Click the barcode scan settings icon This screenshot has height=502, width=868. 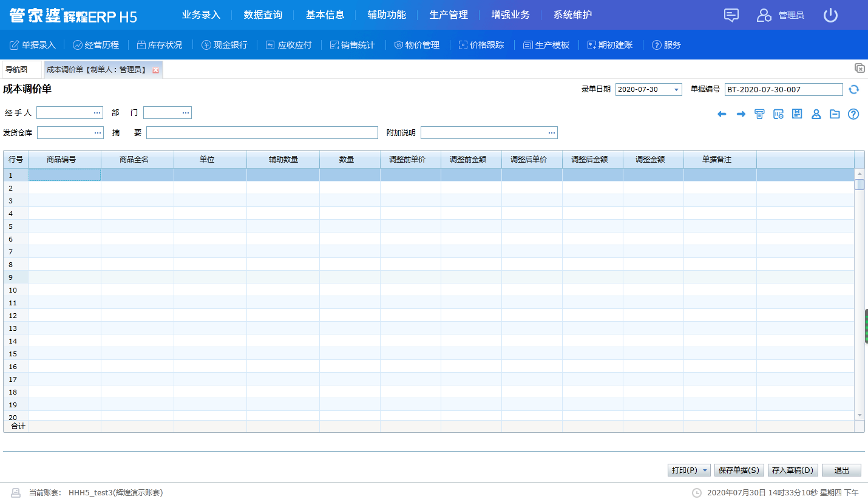point(778,114)
